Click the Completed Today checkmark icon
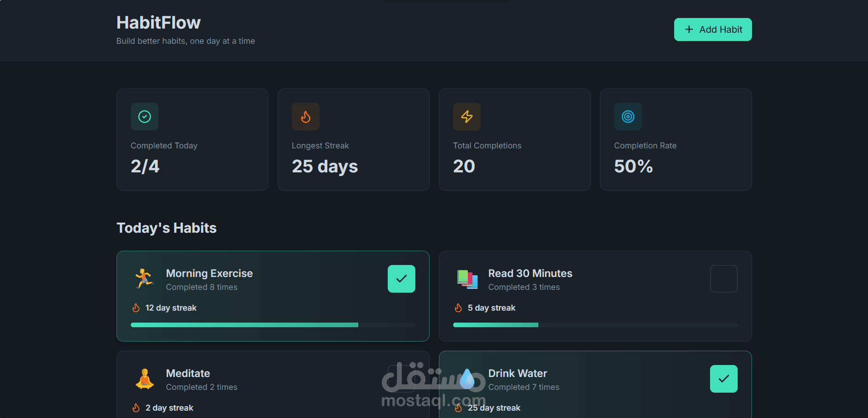 [x=144, y=117]
